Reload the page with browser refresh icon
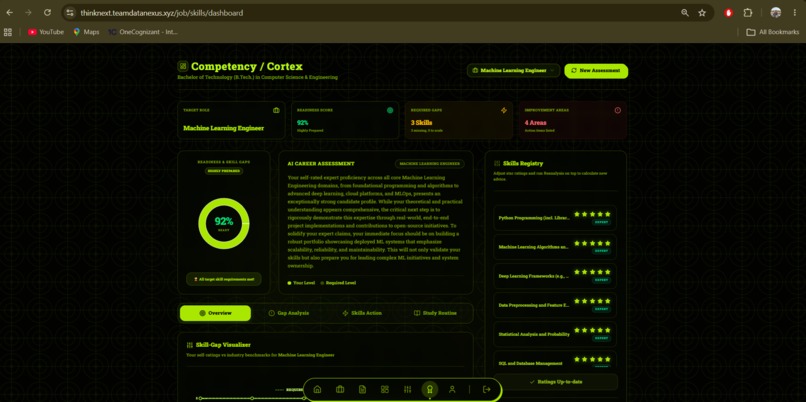Screen dimensions: 806x402 pyautogui.click(x=47, y=13)
